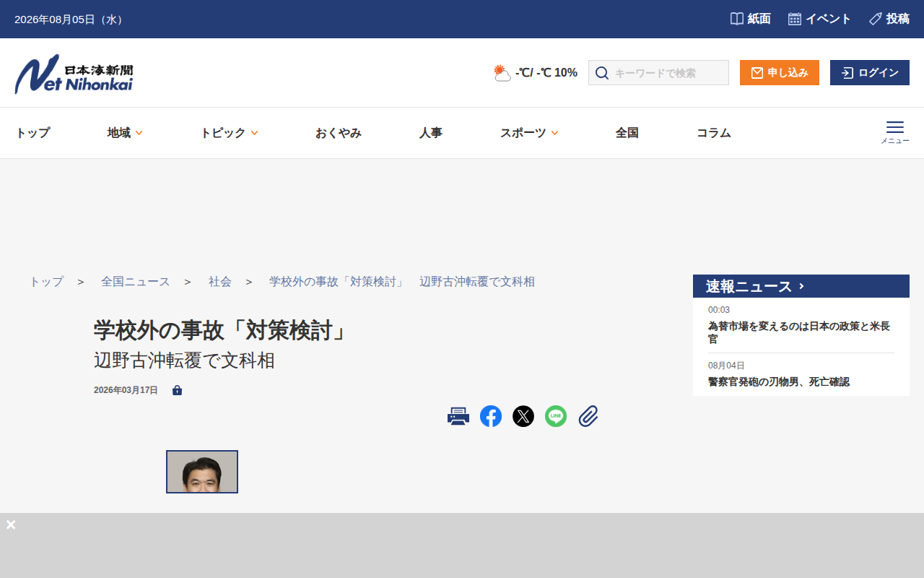Click the 申し込み subscribe button

(780, 73)
